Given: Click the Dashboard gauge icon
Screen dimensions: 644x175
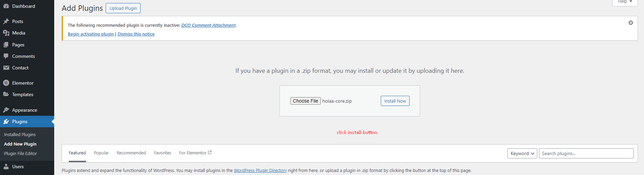Looking at the screenshot, I should coord(6,6).
